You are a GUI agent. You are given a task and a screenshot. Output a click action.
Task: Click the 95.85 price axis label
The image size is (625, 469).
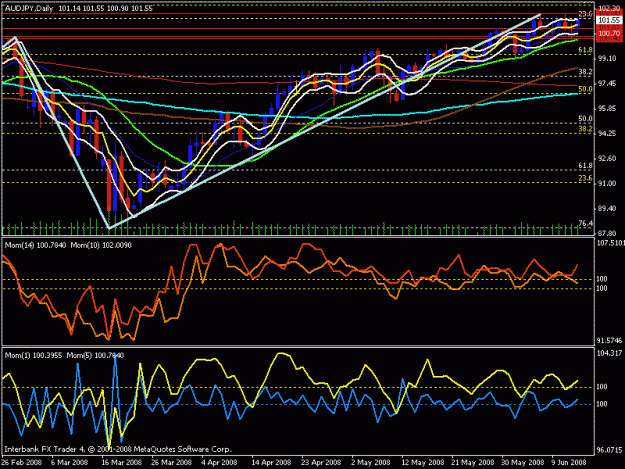click(x=607, y=108)
